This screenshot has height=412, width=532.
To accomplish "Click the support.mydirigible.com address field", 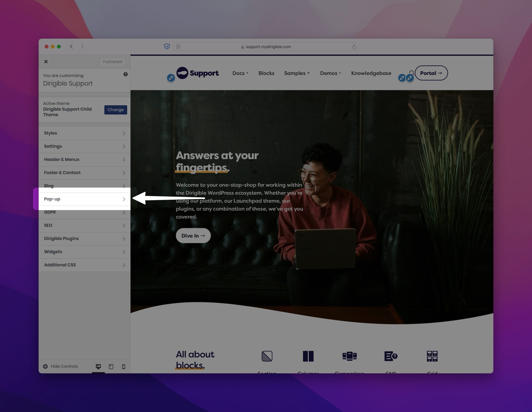I will coord(266,47).
